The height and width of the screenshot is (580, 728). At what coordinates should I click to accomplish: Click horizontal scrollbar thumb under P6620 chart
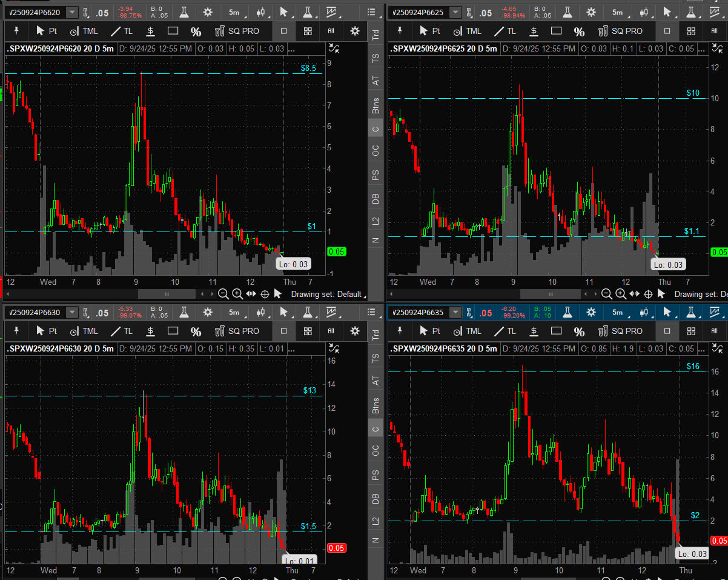tap(167, 294)
